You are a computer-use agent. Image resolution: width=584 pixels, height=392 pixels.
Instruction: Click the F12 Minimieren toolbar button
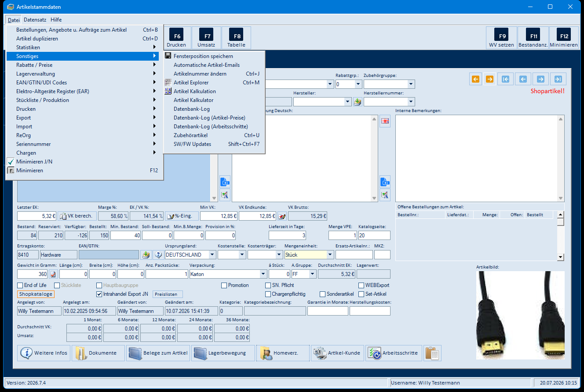tap(564, 38)
